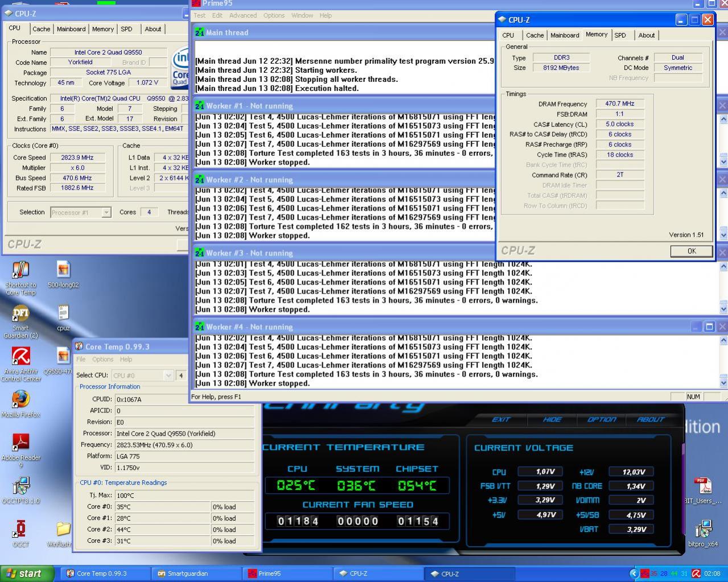728x582 pixels.
Task: Open the OCCT desktop shortcut
Action: [x=20, y=533]
